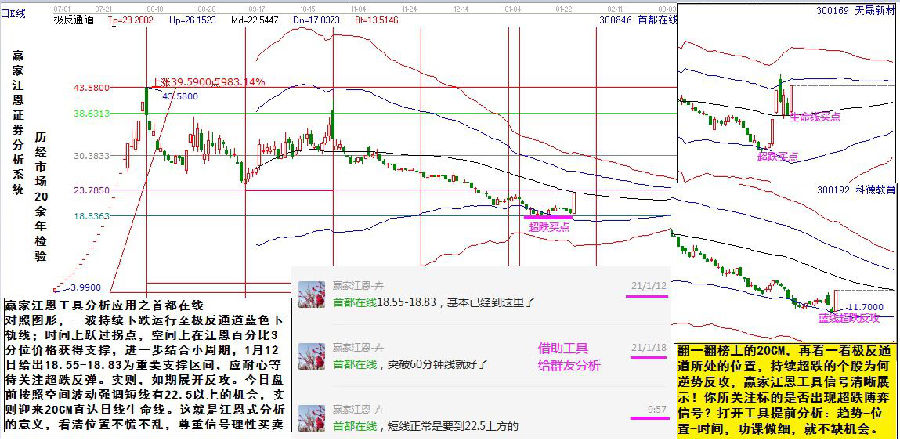Viewport: 900px width, 439px height.
Task: Open the 首都在线 link in the 22.5 message
Action: click(x=353, y=426)
